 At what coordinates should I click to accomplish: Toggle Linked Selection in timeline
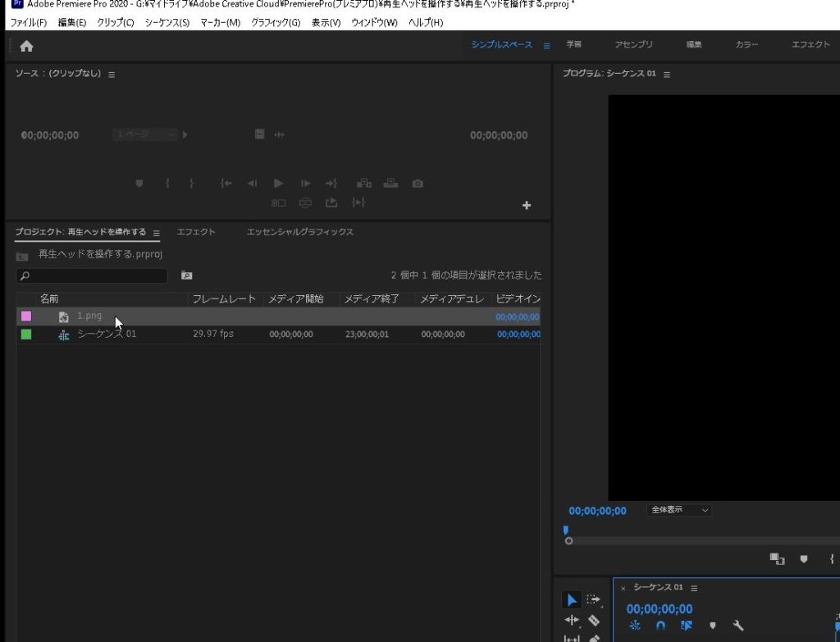point(687,626)
